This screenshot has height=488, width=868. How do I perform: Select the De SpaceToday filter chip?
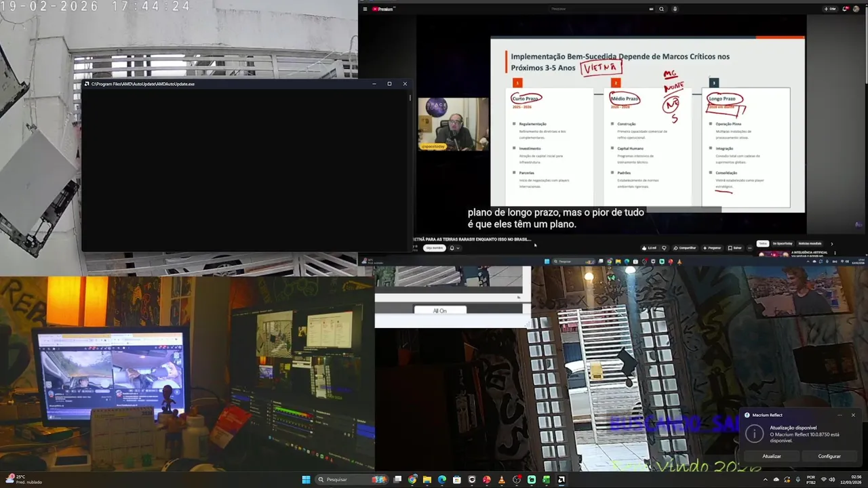(x=783, y=243)
